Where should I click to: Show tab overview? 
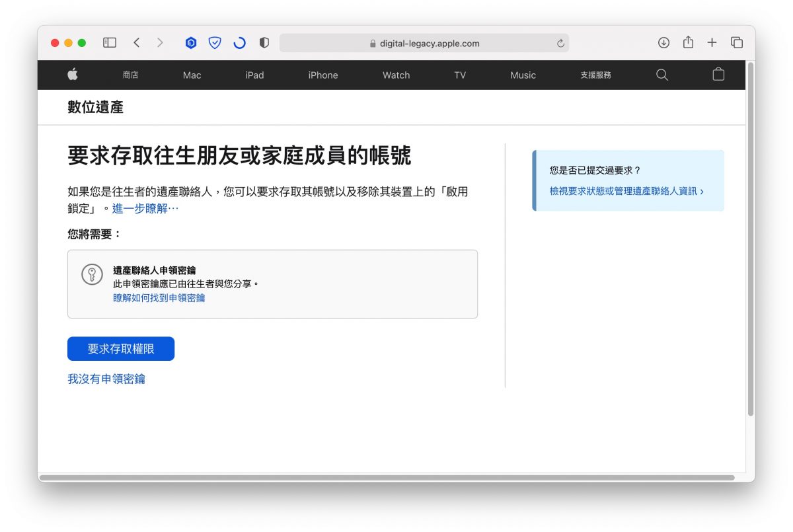737,43
